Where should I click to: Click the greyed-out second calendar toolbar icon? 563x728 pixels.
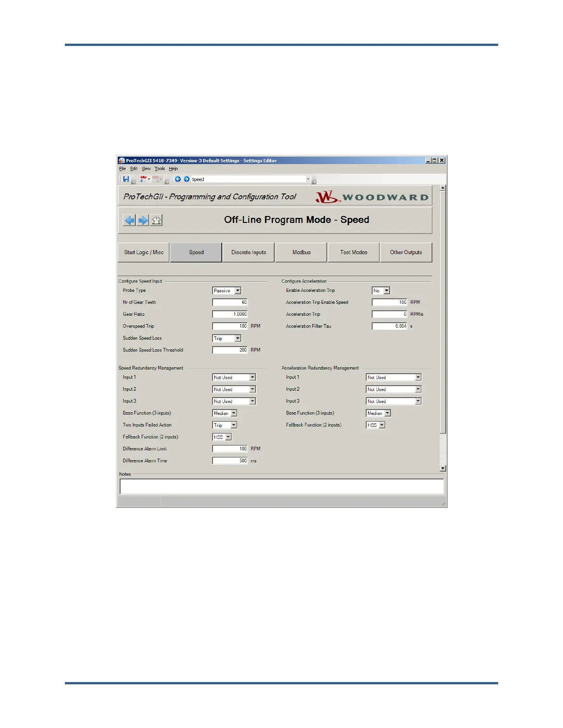point(155,179)
